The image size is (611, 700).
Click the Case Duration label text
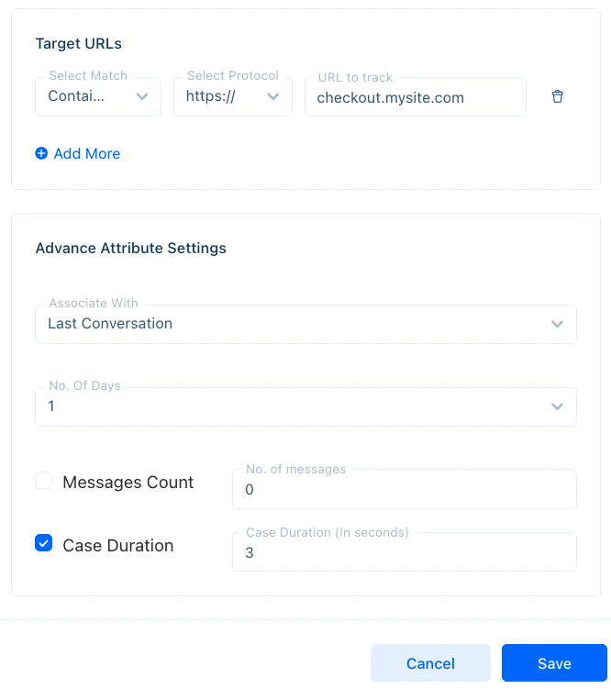point(118,546)
